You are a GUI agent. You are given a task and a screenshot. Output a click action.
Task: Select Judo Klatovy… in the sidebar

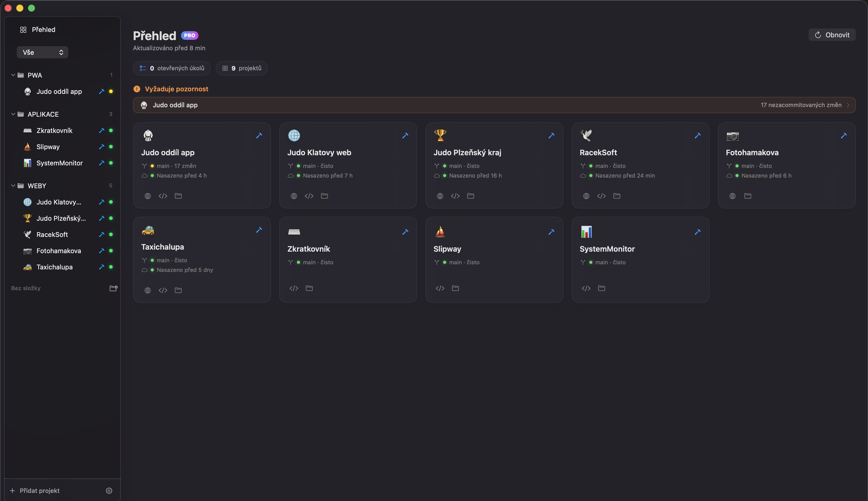coord(59,202)
